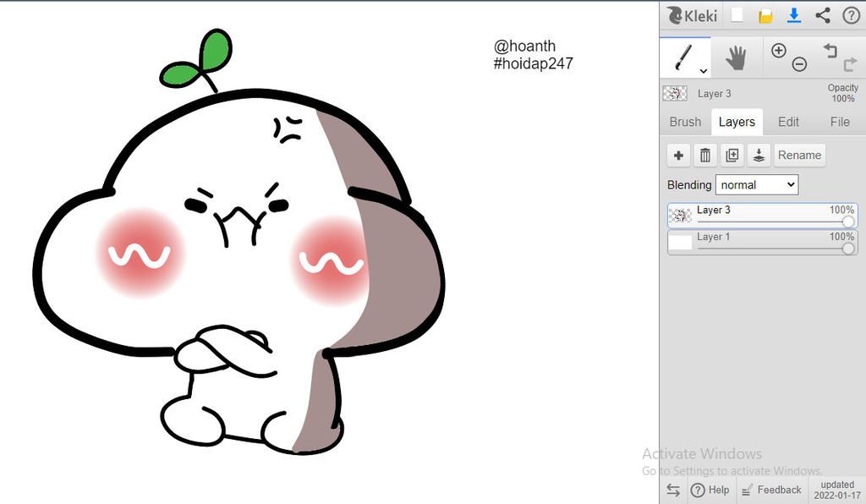Click the current Layer 3 preview thumbnail
Screen dimensions: 866x504
674,93
